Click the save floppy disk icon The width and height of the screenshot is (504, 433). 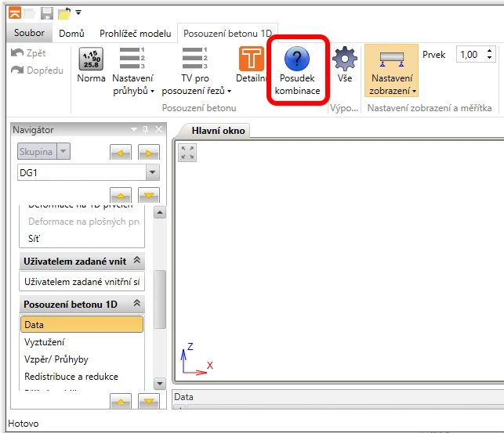[46, 13]
